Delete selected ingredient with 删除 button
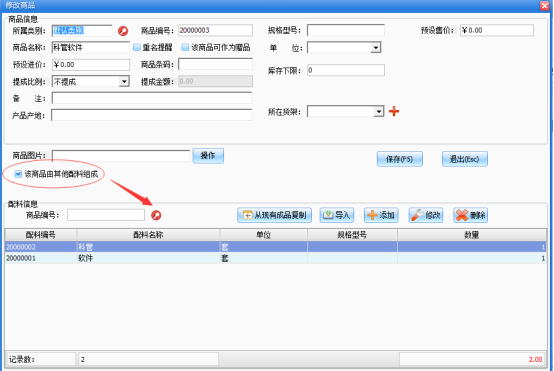This screenshot has width=554, height=371. [471, 215]
